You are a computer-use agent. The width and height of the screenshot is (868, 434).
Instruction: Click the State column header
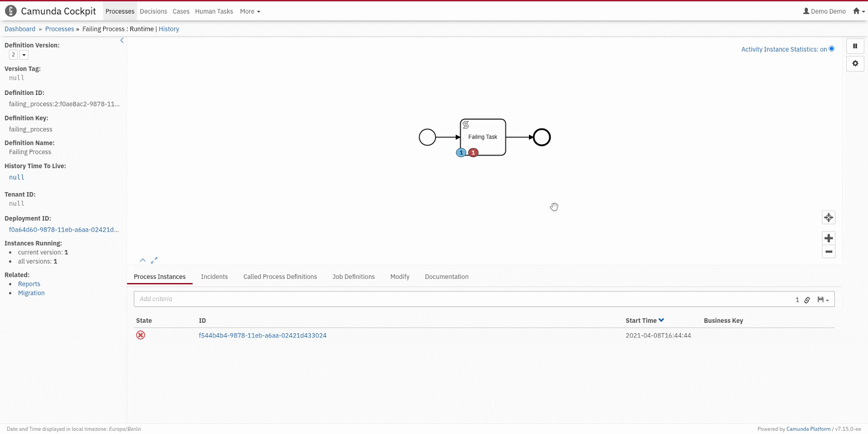(144, 321)
